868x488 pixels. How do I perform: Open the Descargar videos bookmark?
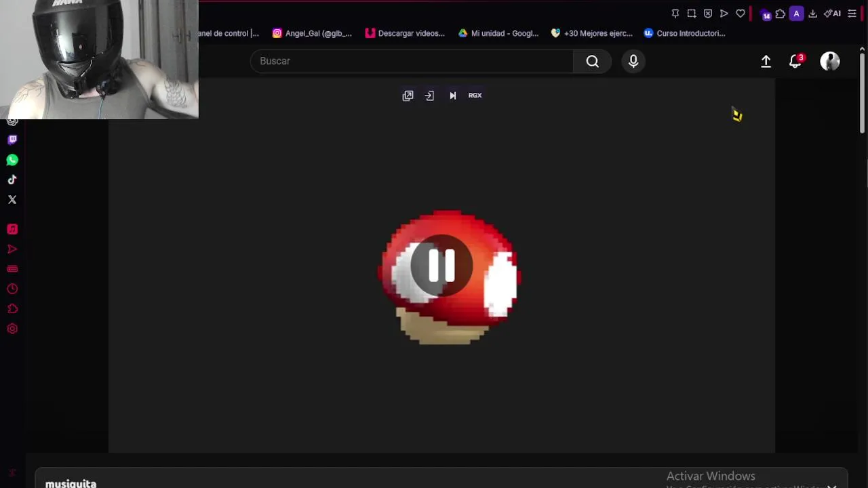[x=405, y=33]
